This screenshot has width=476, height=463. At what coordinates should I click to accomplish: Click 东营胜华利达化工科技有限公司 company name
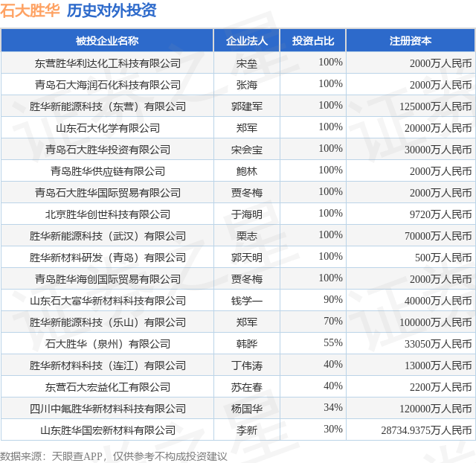point(107,63)
